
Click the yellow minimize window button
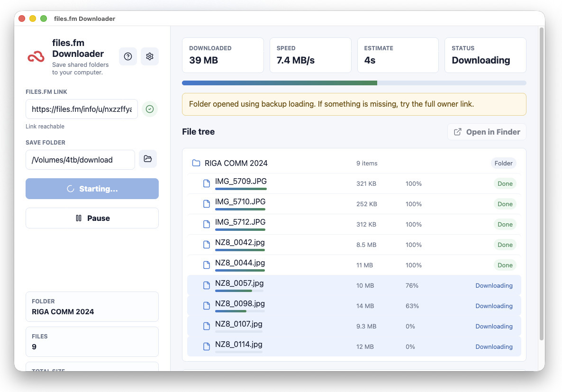[x=33, y=18]
